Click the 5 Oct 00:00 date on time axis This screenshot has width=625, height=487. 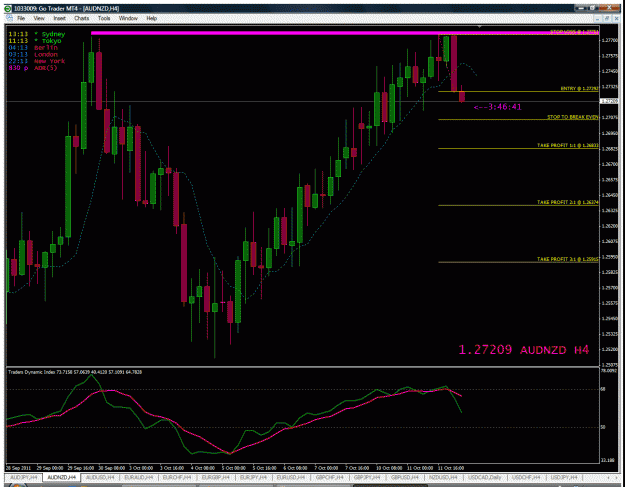(234, 468)
